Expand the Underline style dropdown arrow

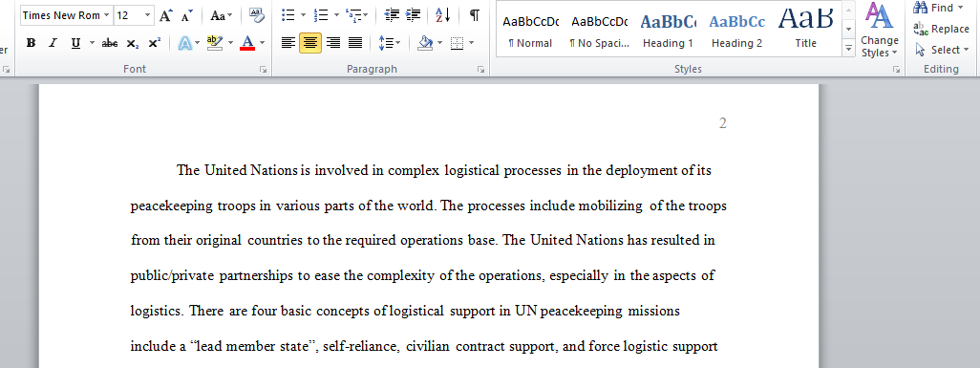(92, 43)
